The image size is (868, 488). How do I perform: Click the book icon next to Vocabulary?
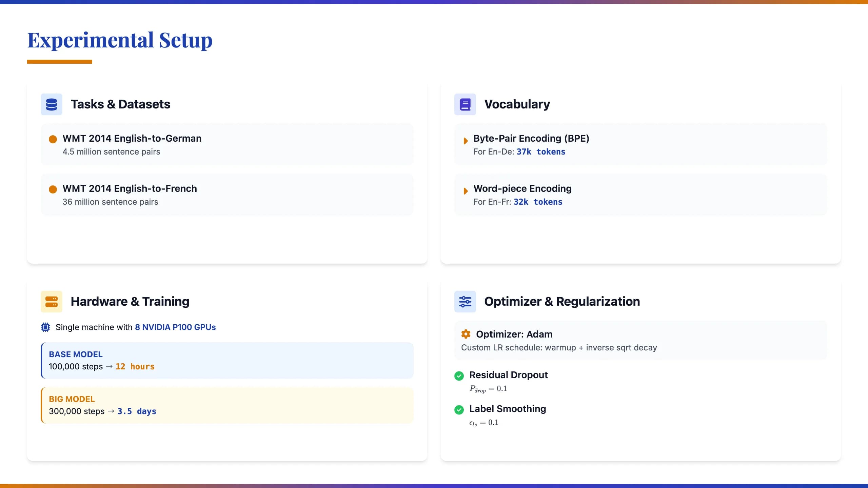tap(465, 104)
